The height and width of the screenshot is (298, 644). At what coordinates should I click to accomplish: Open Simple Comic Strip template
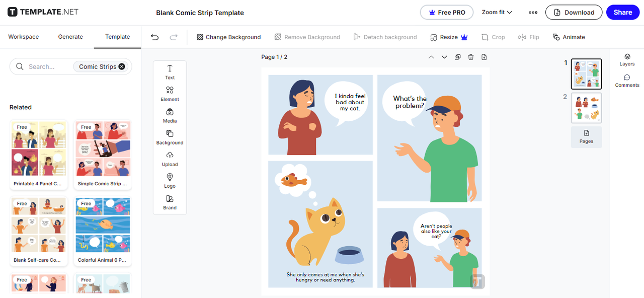pyautogui.click(x=103, y=155)
